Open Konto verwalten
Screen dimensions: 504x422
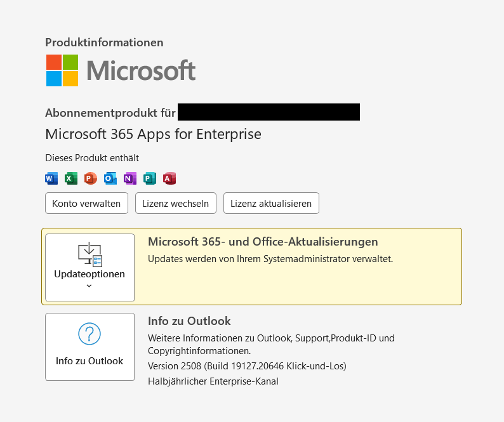[x=86, y=203]
